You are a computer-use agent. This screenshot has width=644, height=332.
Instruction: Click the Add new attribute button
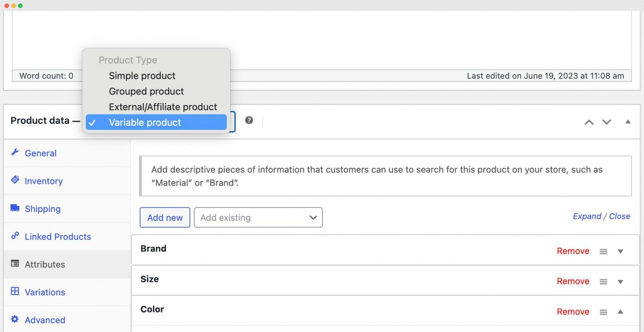coord(165,217)
